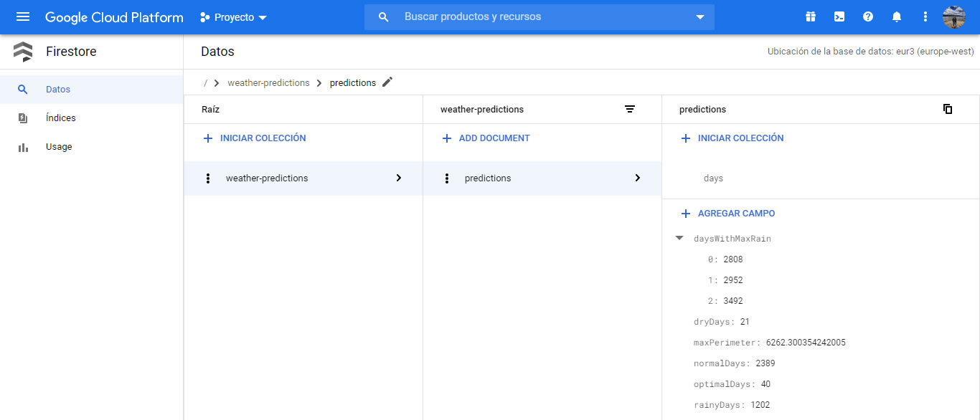Image resolution: width=980 pixels, height=420 pixels.
Task: Select weather-predictions collection row
Action: coord(303,178)
